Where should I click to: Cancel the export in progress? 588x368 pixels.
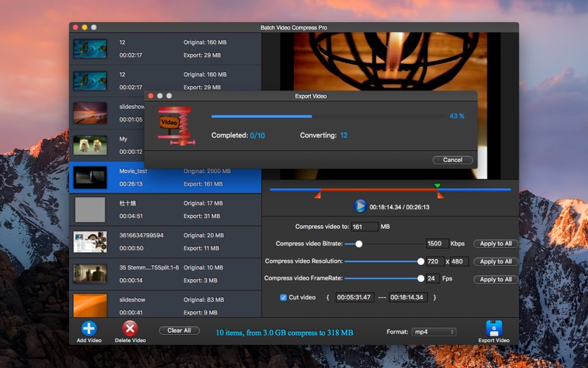pyautogui.click(x=452, y=160)
